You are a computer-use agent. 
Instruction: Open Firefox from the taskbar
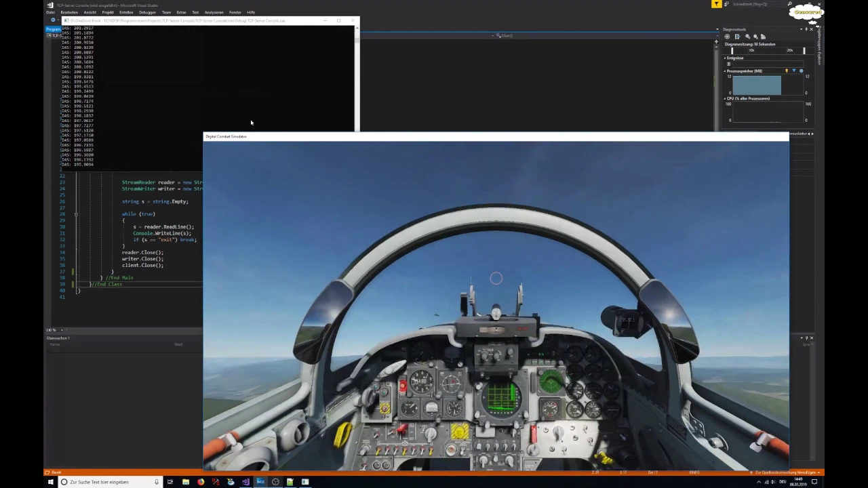point(201,482)
